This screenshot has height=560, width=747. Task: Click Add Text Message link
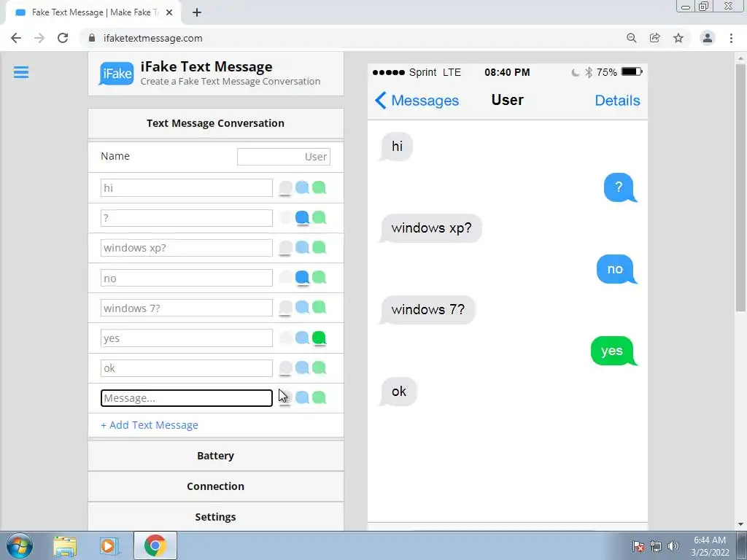pyautogui.click(x=149, y=425)
